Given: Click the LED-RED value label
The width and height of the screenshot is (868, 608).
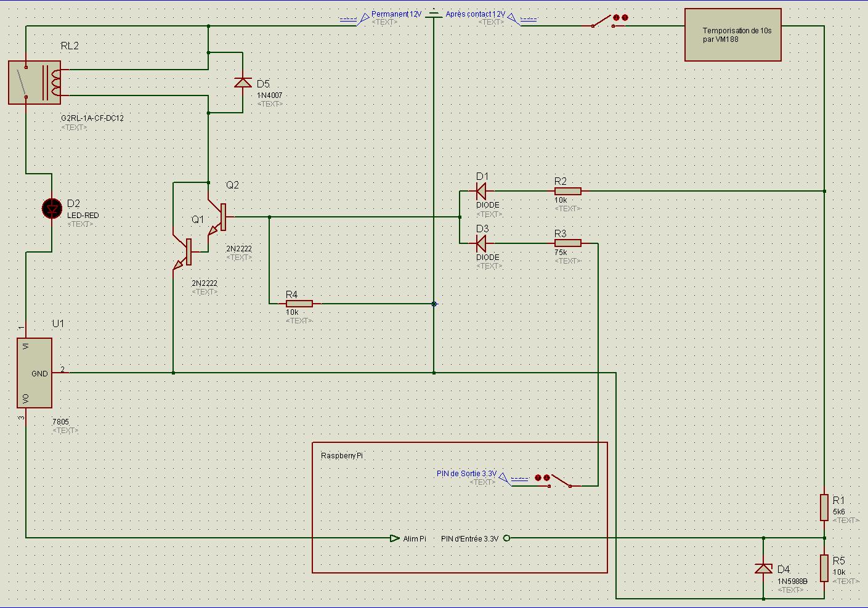Looking at the screenshot, I should [83, 216].
